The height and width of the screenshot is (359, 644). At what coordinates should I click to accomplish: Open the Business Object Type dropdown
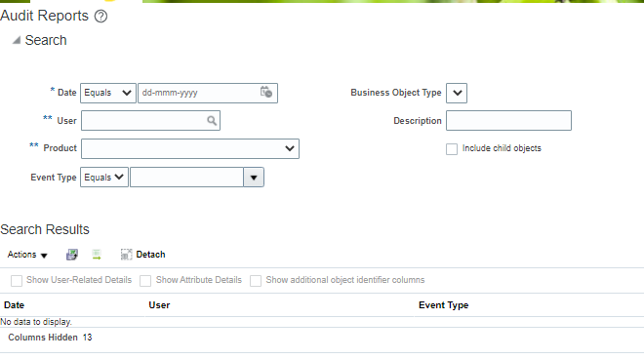pos(457,93)
